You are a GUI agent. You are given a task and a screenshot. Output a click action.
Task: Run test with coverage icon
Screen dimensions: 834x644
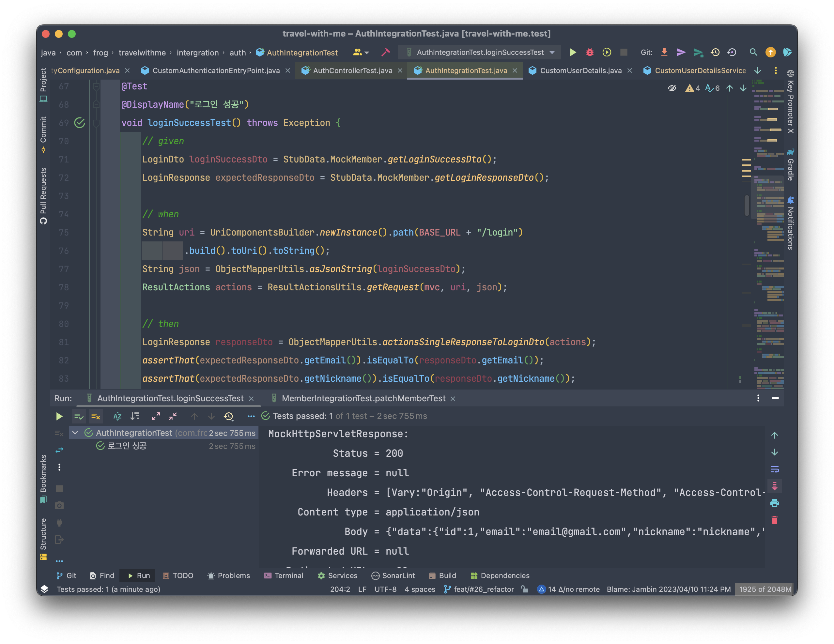[606, 52]
